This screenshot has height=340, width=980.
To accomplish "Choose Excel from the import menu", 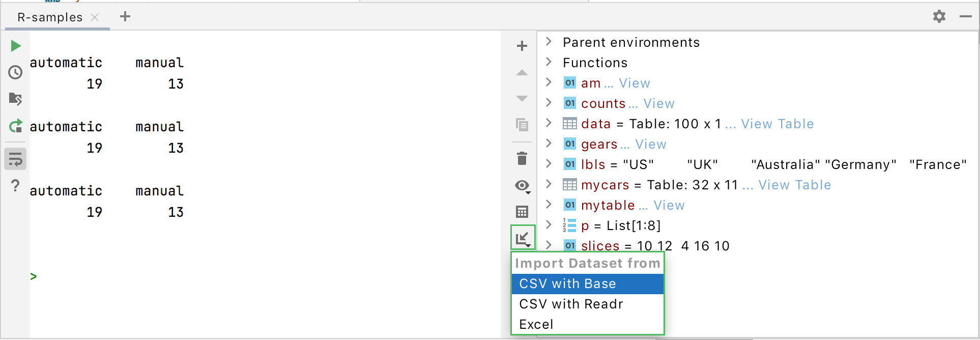I will 536,324.
